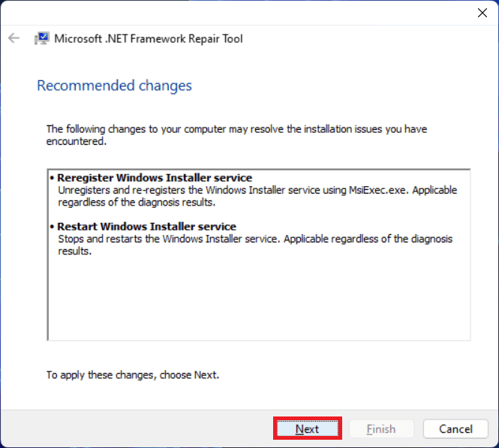The image size is (499, 448).
Task: Click the 'Recommended changes' title
Action: (x=114, y=86)
